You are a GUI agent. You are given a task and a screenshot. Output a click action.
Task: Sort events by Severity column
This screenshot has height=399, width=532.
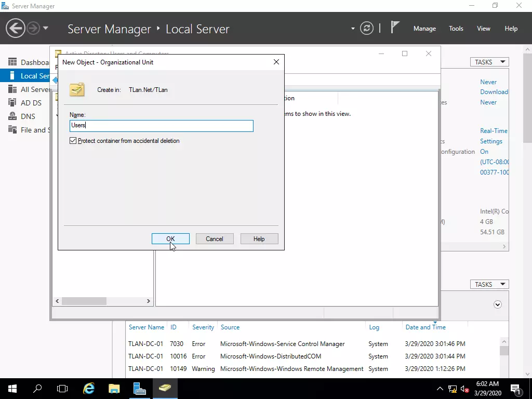pyautogui.click(x=203, y=327)
